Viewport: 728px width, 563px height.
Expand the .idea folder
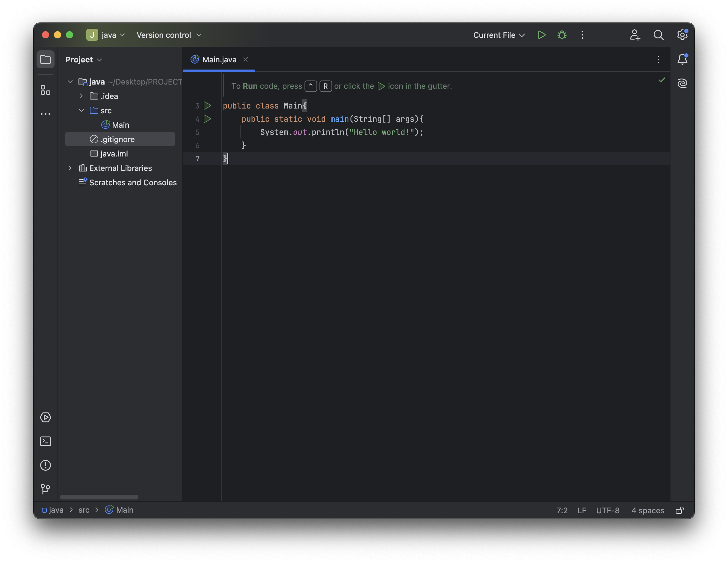tap(81, 96)
